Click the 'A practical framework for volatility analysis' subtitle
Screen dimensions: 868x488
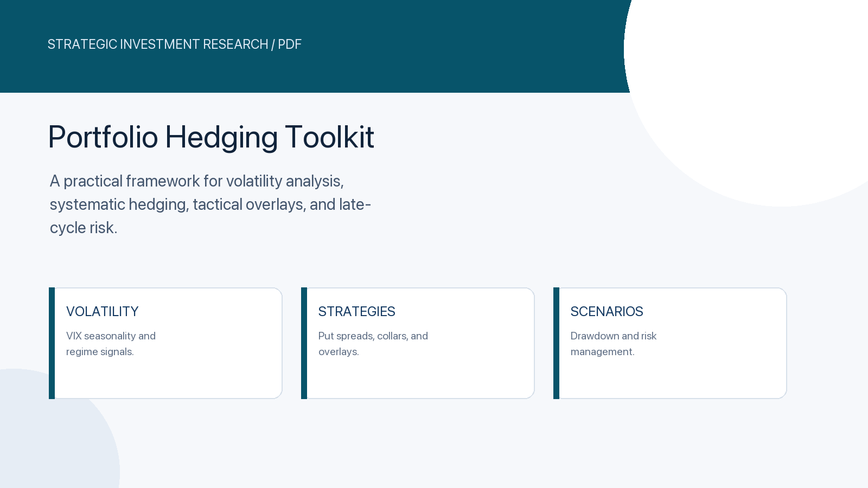pyautogui.click(x=210, y=204)
